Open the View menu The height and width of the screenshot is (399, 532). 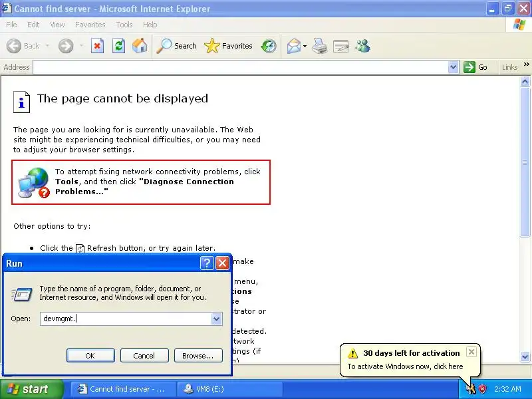pos(57,25)
